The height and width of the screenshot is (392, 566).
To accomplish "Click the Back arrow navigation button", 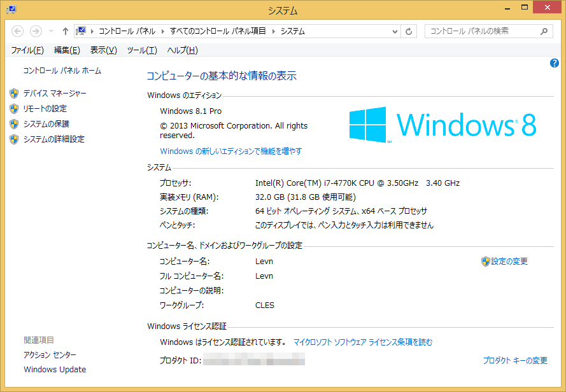I will tap(18, 31).
